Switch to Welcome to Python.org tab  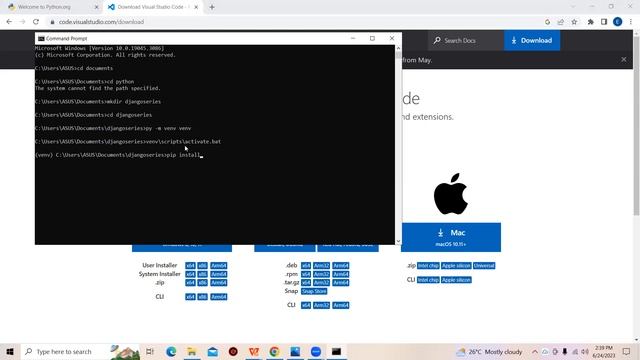pyautogui.click(x=44, y=7)
